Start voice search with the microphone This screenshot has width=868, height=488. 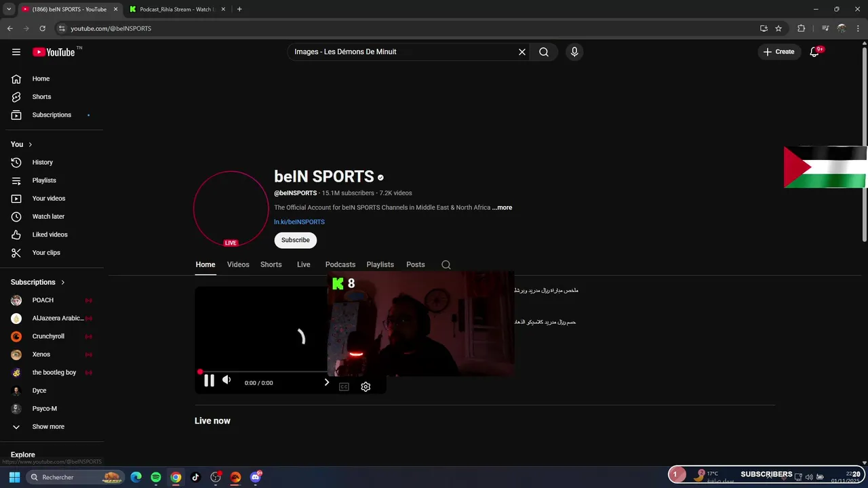pos(574,52)
